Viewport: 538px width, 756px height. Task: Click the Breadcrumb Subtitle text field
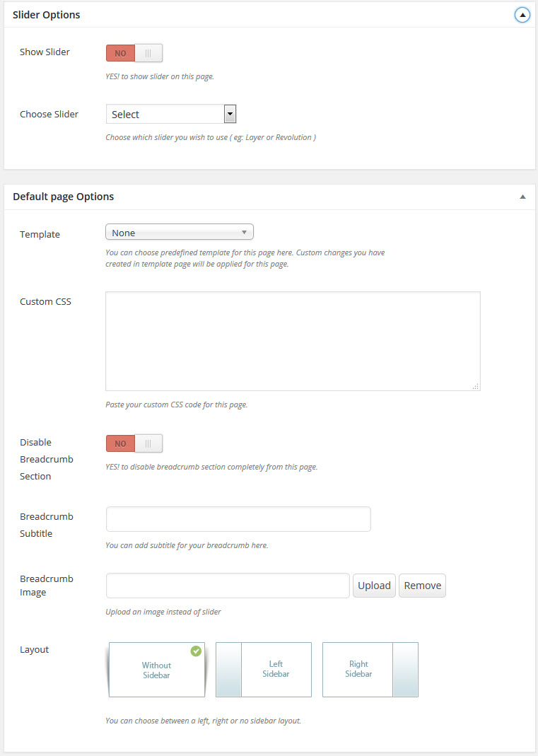(238, 519)
